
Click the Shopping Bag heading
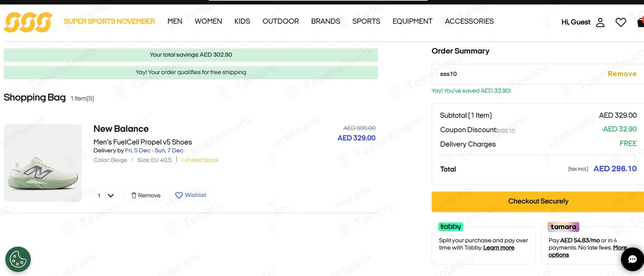(34, 98)
